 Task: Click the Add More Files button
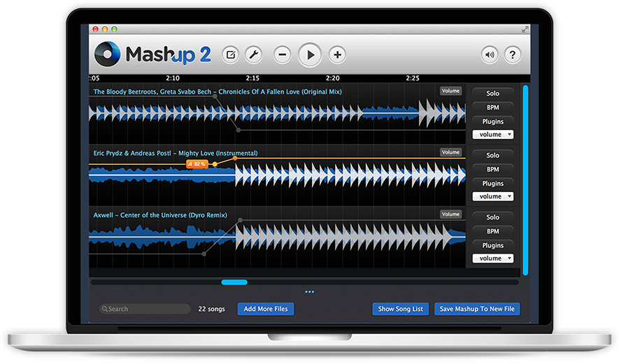[x=266, y=309]
